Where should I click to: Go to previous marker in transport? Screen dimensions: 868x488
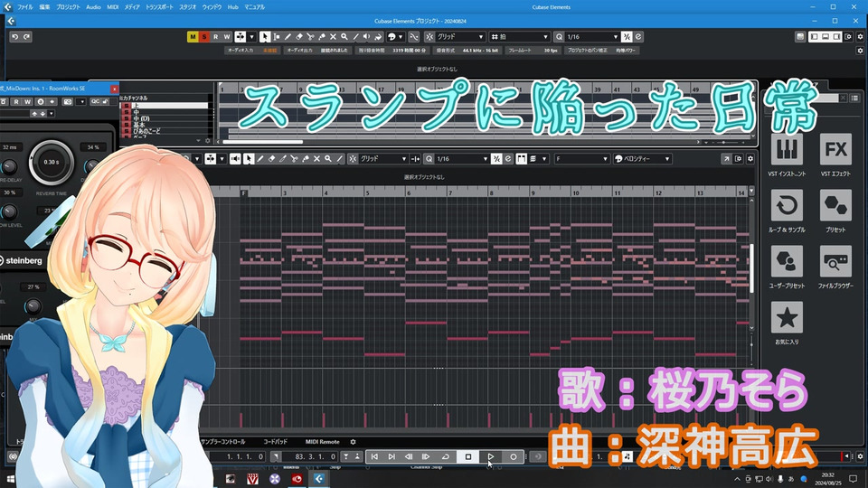coord(374,456)
